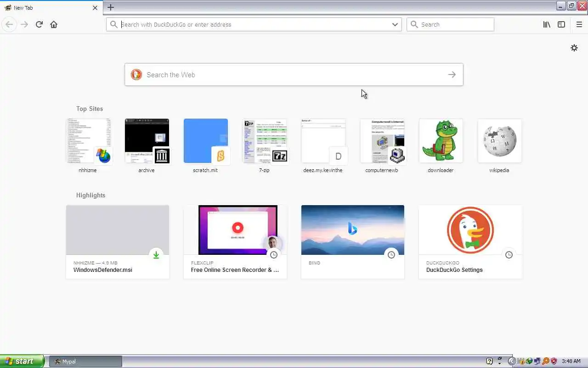Screen dimensions: 588x368
Task: Click the history clock on Flexclip card
Action: (x=274, y=255)
